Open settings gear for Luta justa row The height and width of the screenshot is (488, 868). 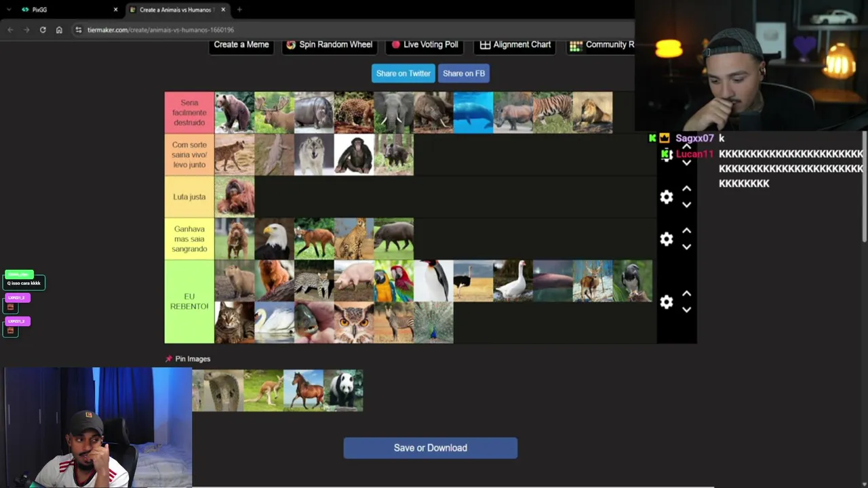(x=667, y=197)
